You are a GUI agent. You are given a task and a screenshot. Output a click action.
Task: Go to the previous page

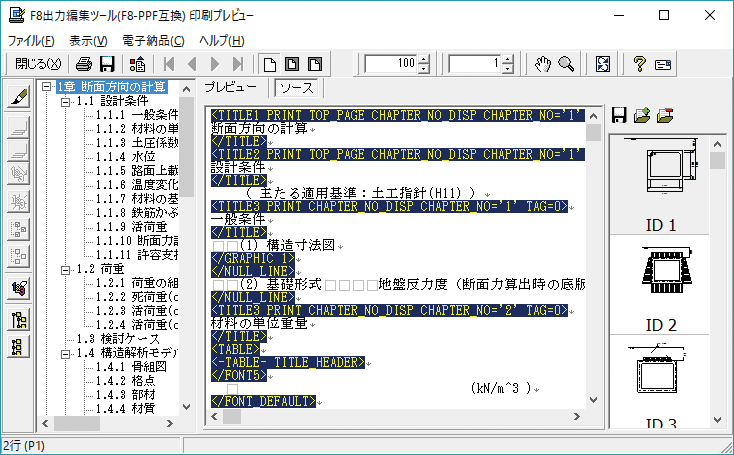click(x=191, y=64)
